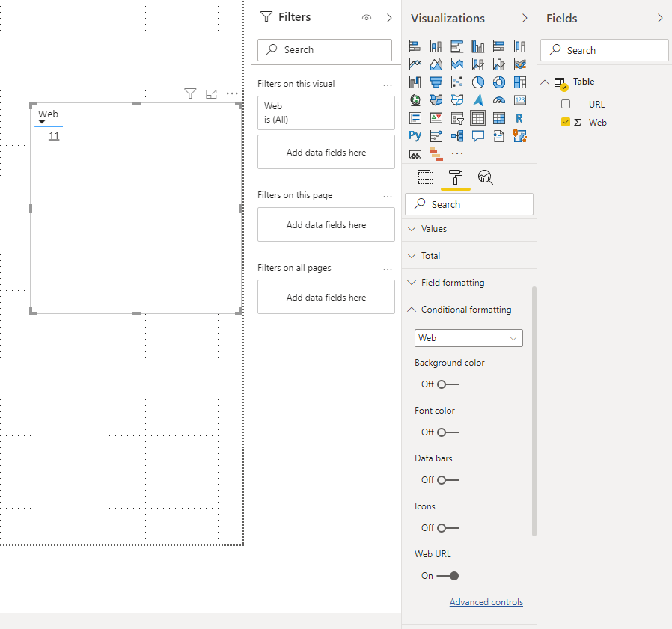This screenshot has height=629, width=672.
Task: Open Filters on all pages options menu
Action: (x=388, y=269)
